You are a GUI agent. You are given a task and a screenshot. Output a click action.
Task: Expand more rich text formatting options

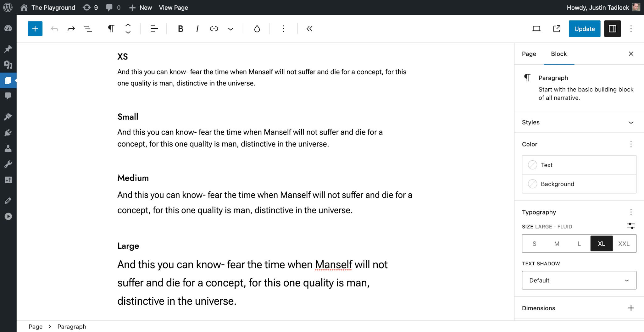pyautogui.click(x=230, y=29)
